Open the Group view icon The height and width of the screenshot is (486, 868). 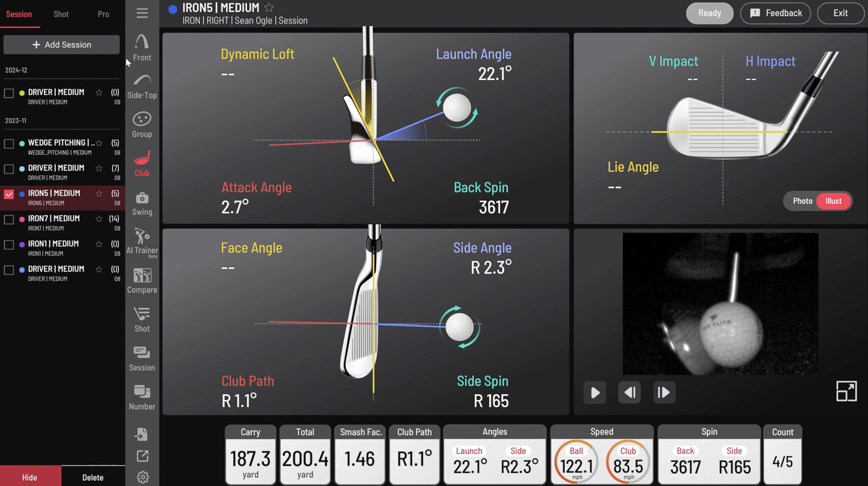click(142, 125)
